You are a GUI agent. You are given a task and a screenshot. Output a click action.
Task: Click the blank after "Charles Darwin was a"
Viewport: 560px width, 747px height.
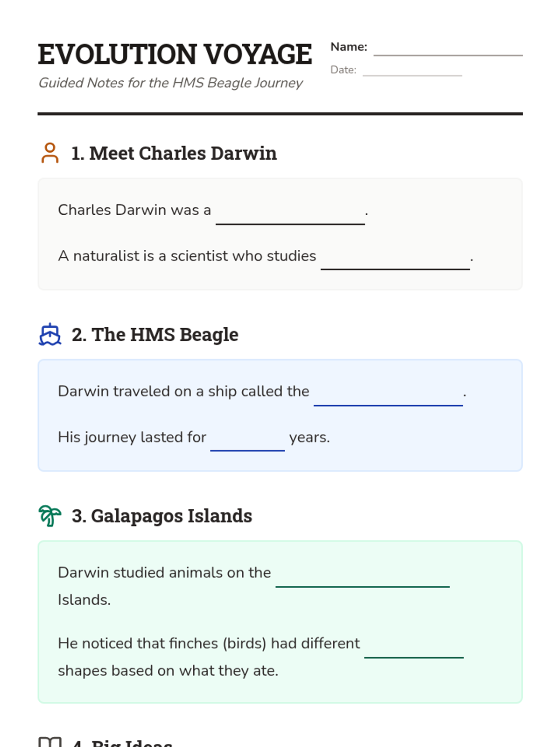[x=290, y=215]
